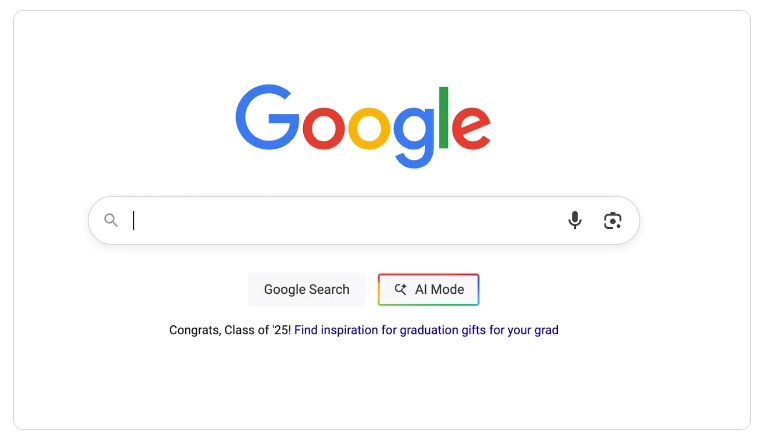Screen dimensions: 765x442
Task: Click the blinking text cursor in search box
Action: (x=134, y=221)
